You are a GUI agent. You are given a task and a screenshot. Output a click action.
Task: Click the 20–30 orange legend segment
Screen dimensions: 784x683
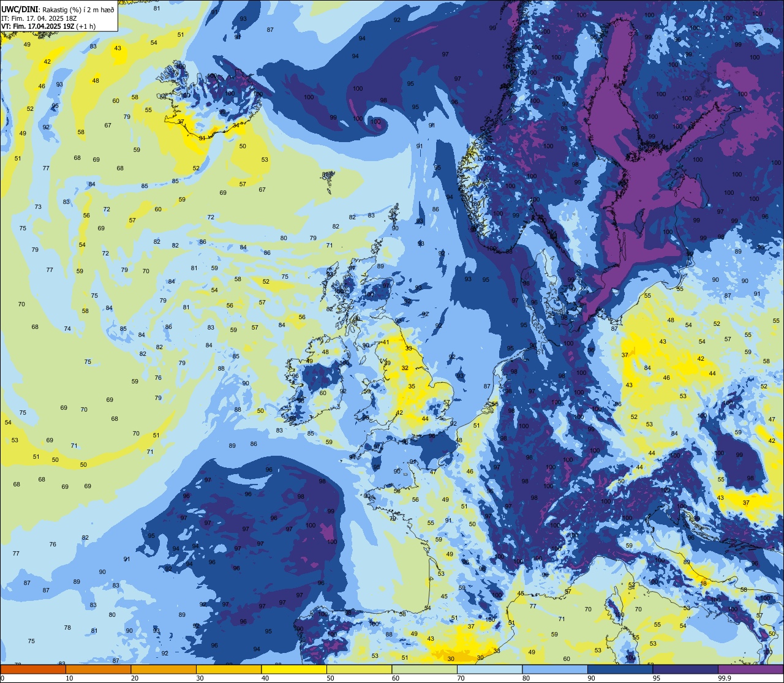164,670
